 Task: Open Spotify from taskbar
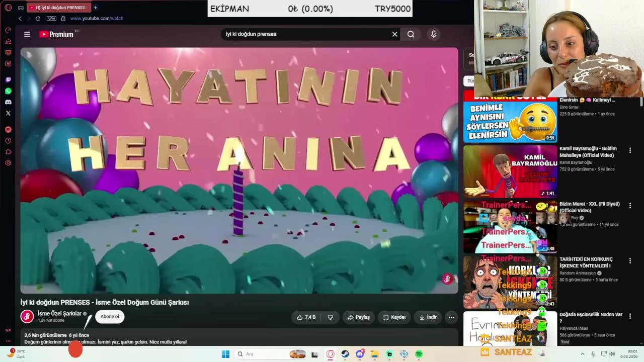pyautogui.click(x=419, y=354)
